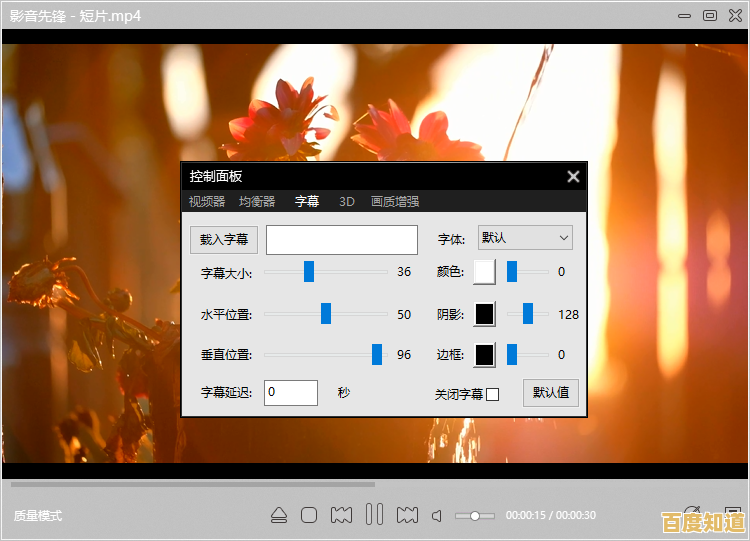
Task: Click the 字幕大小 slider handle
Action: 309,272
